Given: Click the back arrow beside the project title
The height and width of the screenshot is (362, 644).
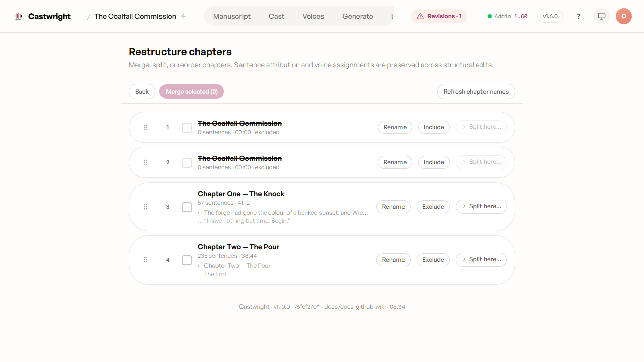Looking at the screenshot, I should click(184, 16).
